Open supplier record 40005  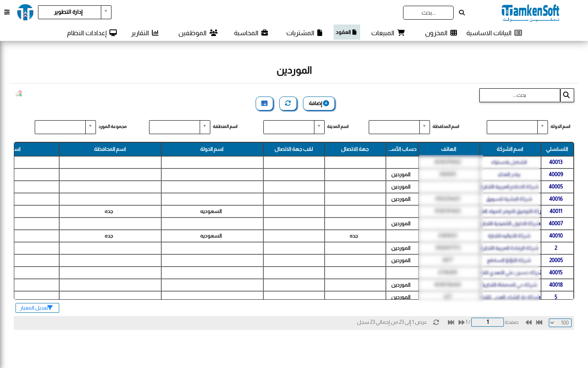tap(556, 186)
